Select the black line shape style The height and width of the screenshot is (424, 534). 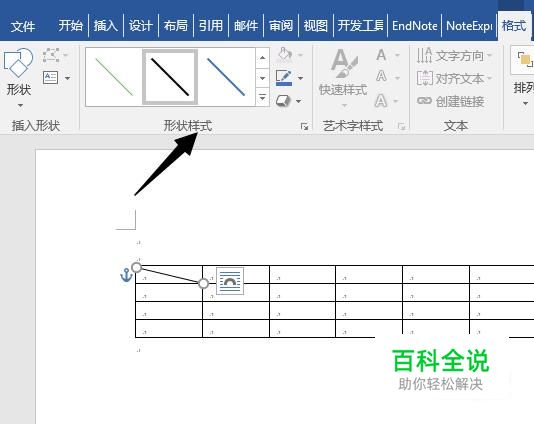170,77
